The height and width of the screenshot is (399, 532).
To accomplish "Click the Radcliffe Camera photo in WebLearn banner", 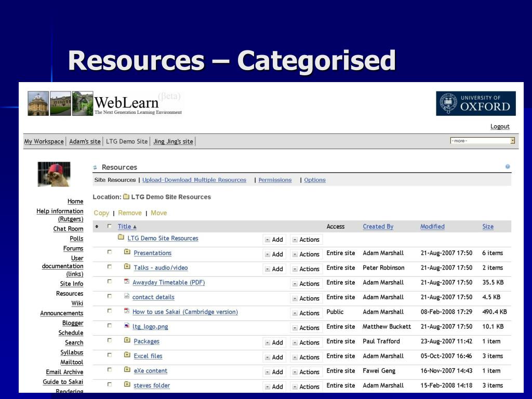I will (38, 103).
